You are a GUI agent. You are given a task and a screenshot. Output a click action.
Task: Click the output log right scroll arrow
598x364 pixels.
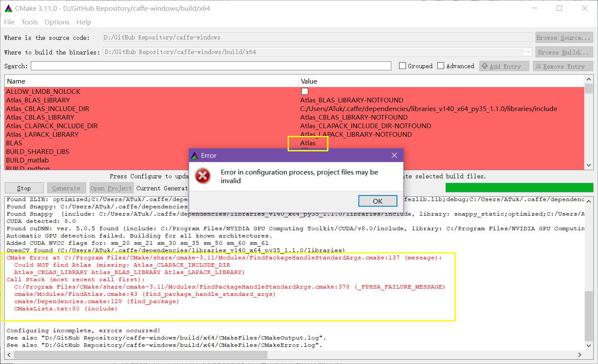click(580, 355)
